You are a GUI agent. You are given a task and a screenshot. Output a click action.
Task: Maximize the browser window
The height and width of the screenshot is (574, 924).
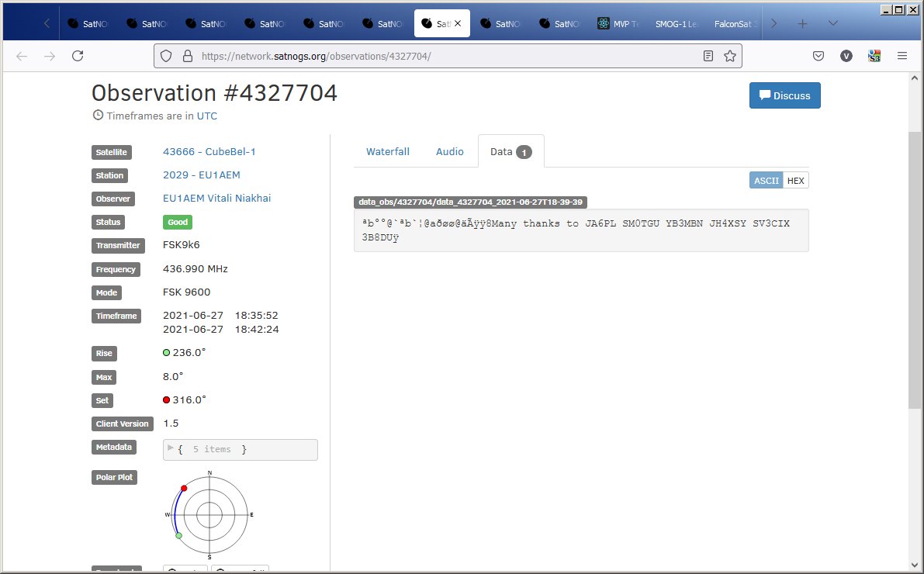point(898,9)
